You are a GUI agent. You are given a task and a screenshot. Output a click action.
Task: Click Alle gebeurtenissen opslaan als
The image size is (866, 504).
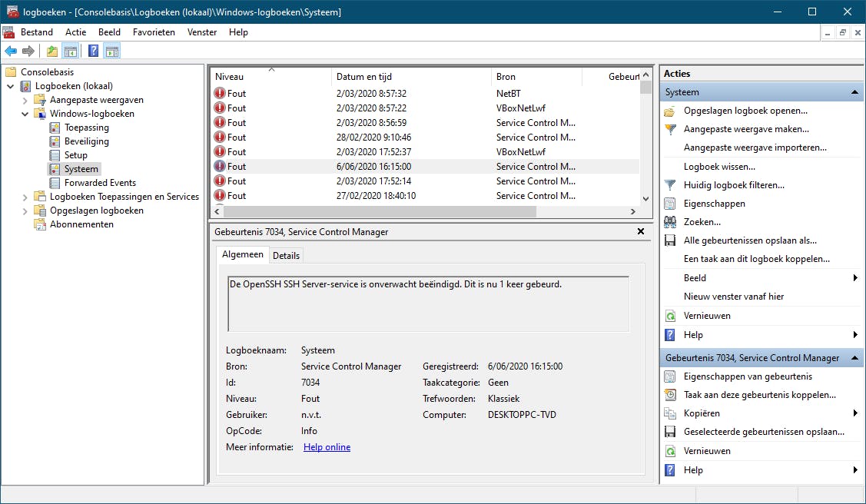750,240
